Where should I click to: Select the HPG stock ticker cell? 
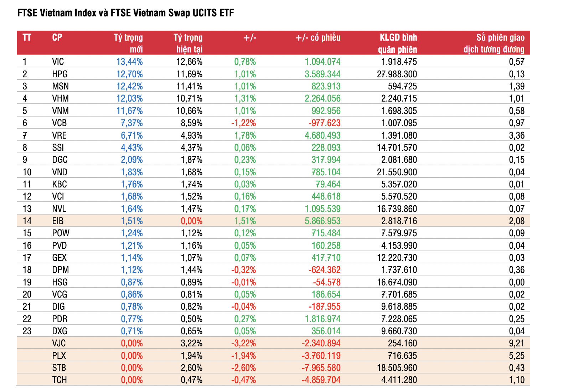pos(60,74)
